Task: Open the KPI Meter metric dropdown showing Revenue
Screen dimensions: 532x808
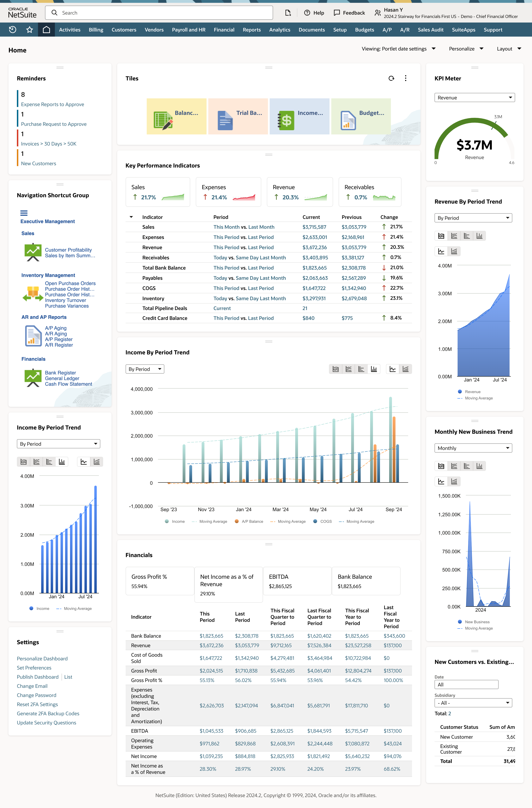Action: (474, 97)
